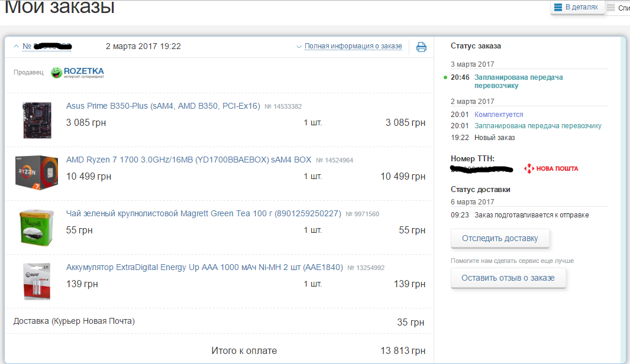630x364 pixels.
Task: Click delivery price '35 грн'
Action: (411, 322)
